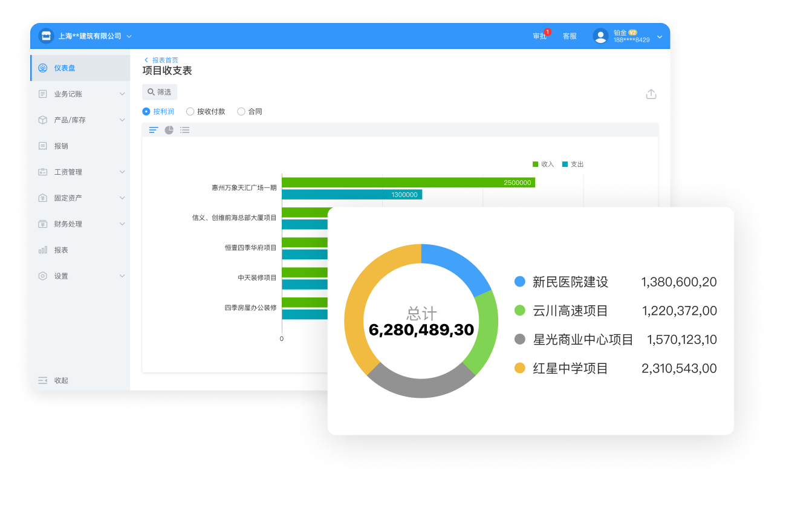The width and height of the screenshot is (786, 532).
Task: Click the user avatar icon
Action: pyautogui.click(x=600, y=36)
